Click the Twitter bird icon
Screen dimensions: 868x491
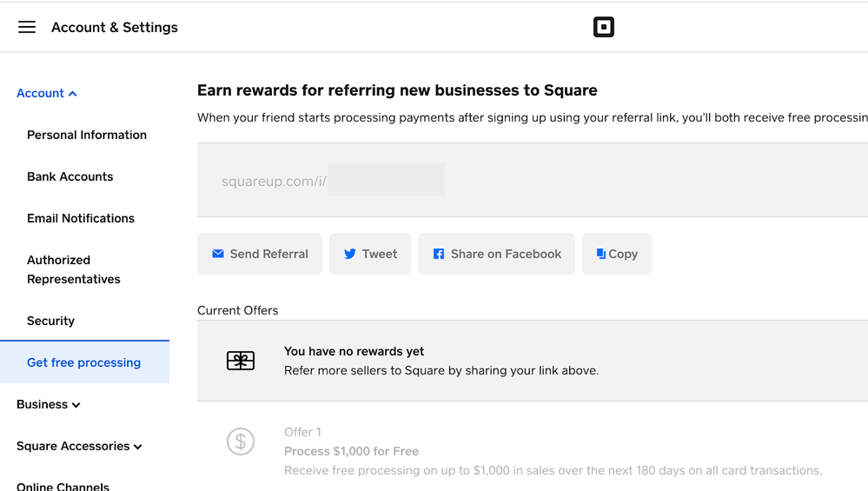tap(349, 254)
